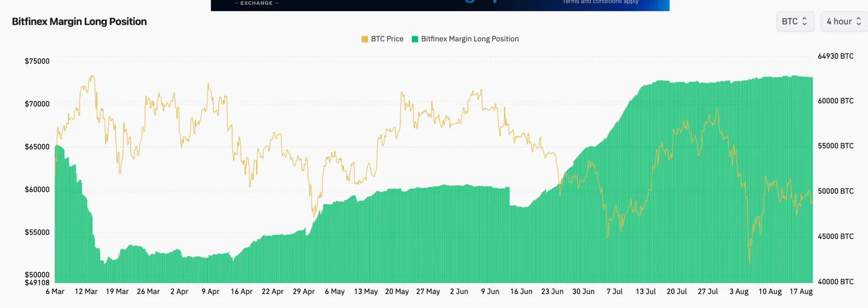Click the 17 Aug date label
This screenshot has height=308, width=868.
click(801, 292)
